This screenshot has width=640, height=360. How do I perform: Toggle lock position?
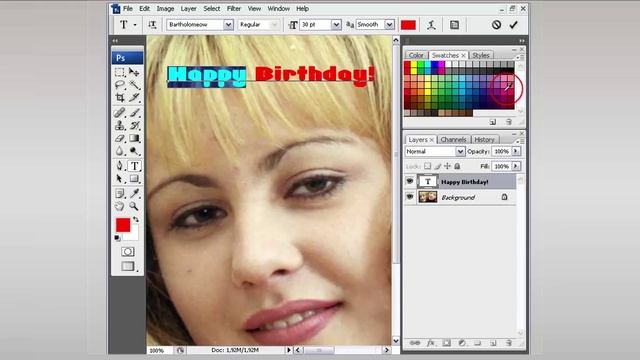tap(447, 166)
